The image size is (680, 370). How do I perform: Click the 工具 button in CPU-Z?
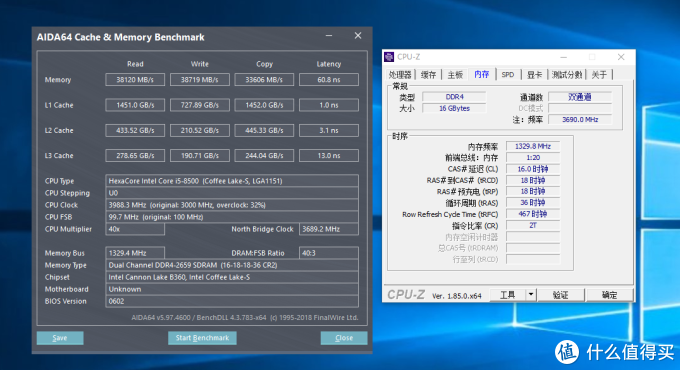pos(508,295)
